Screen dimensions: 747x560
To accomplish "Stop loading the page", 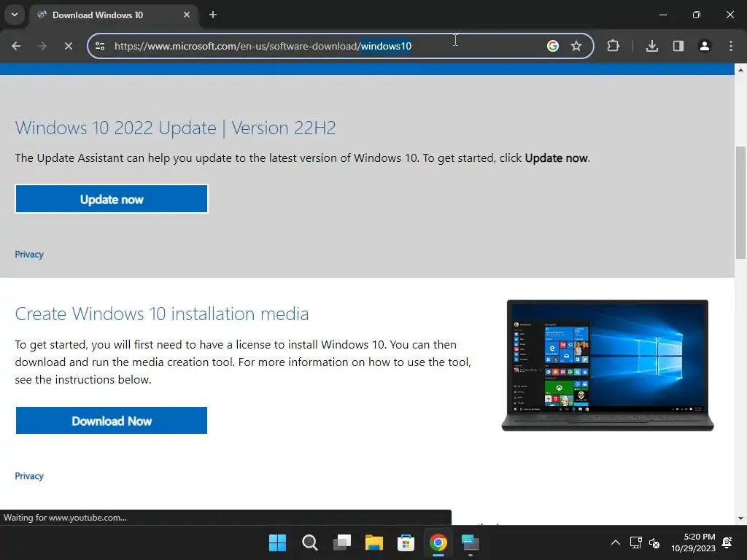I will (68, 46).
